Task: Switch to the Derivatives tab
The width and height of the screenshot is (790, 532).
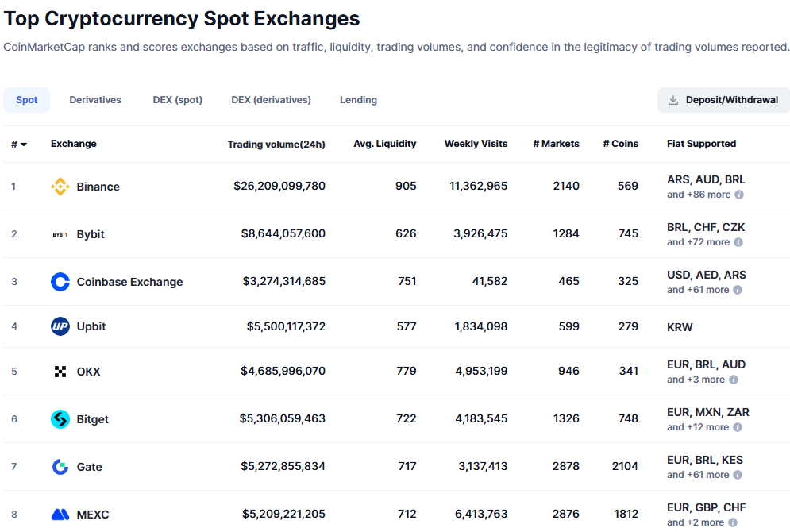Action: point(95,100)
